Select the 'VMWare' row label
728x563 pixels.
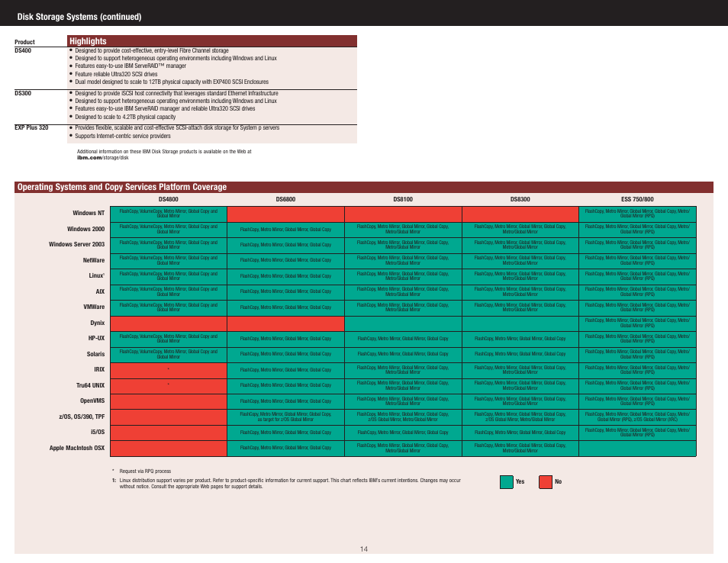(x=94, y=307)
